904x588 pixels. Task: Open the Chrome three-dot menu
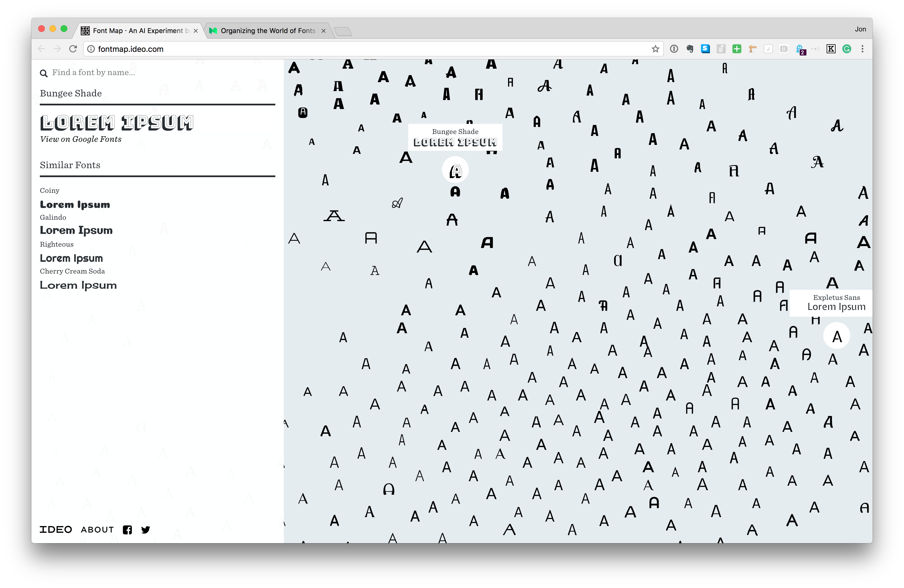click(x=863, y=49)
